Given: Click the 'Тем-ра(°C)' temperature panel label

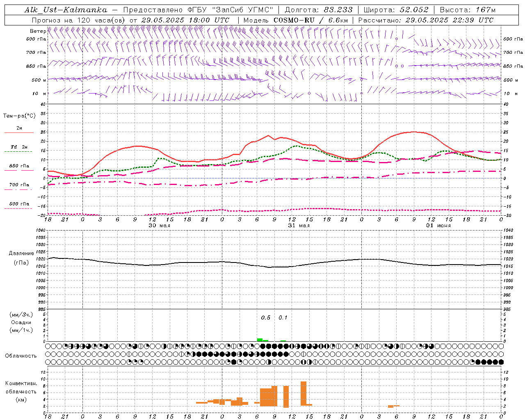Looking at the screenshot, I should click(x=19, y=116).
